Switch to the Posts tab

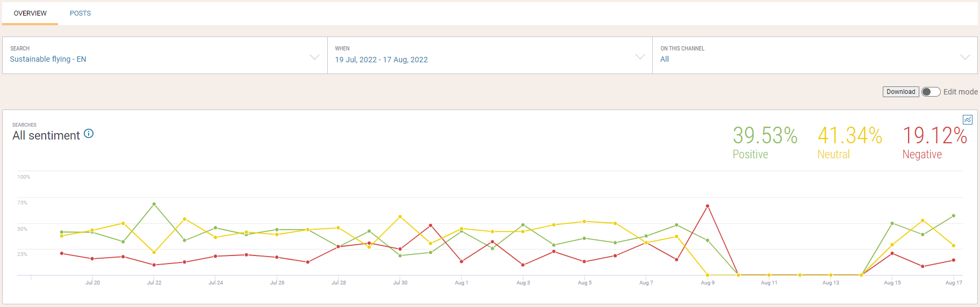point(80,13)
